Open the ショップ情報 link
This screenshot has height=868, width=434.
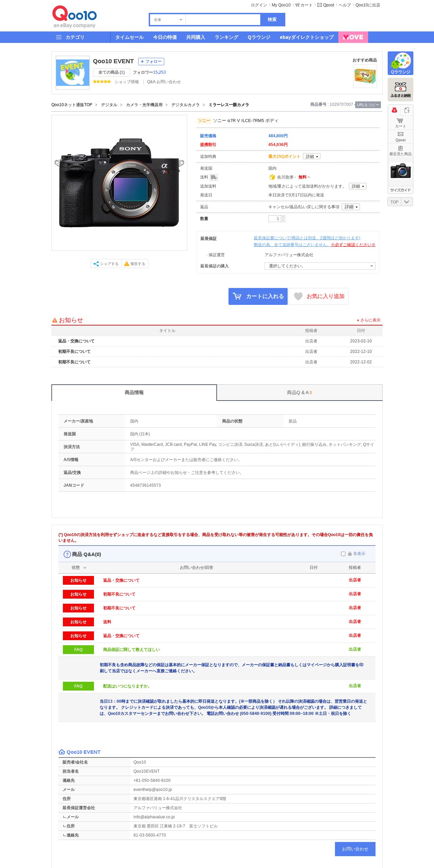click(x=127, y=82)
